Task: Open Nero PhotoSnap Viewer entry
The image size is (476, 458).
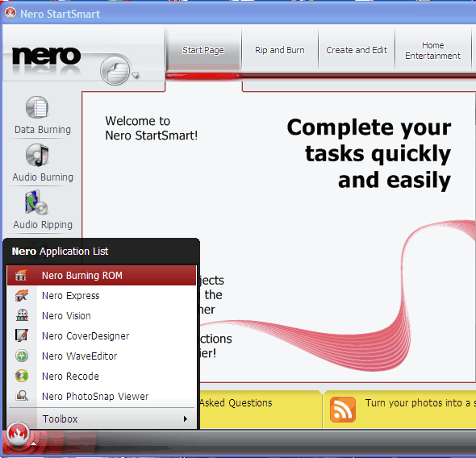Action: pos(102,396)
